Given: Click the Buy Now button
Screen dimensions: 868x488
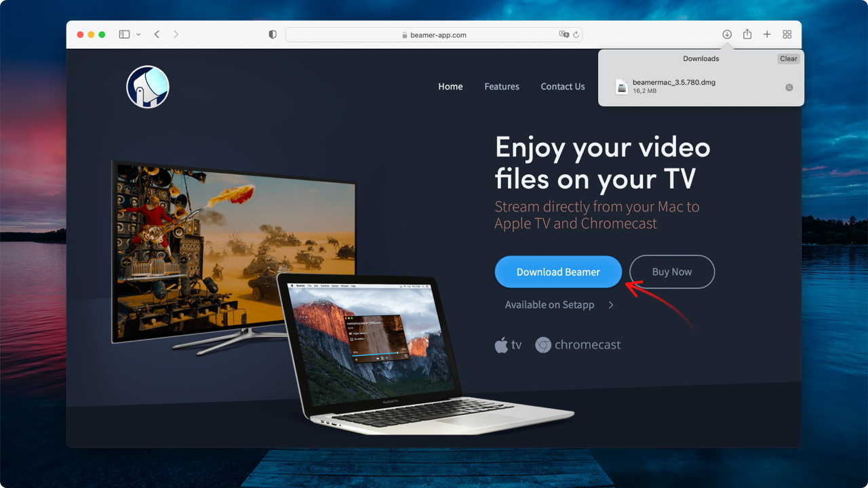Looking at the screenshot, I should [x=672, y=272].
